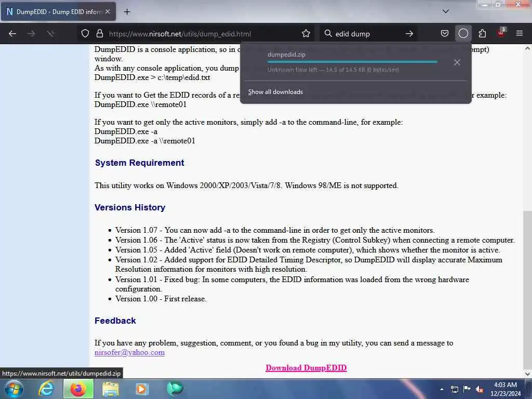
Task: Click the scrollbar up arrow
Action: [527, 48]
